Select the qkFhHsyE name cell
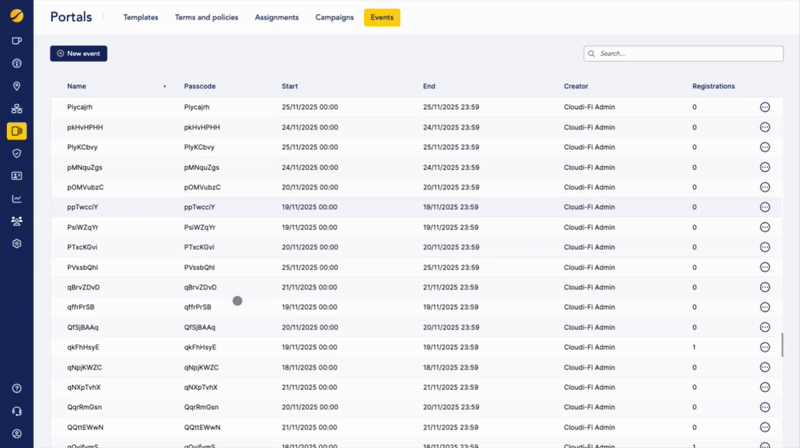Image resolution: width=800 pixels, height=448 pixels. click(x=83, y=347)
